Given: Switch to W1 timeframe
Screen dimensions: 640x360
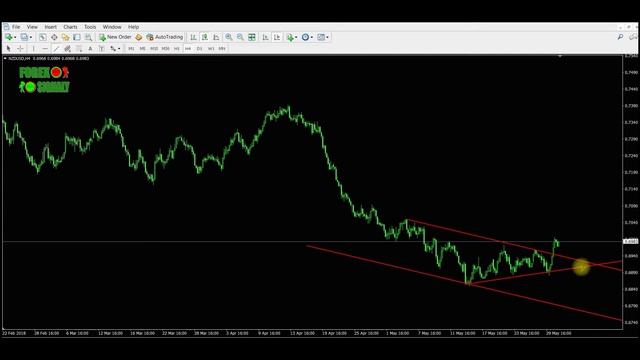Looking at the screenshot, I should pyautogui.click(x=211, y=49).
